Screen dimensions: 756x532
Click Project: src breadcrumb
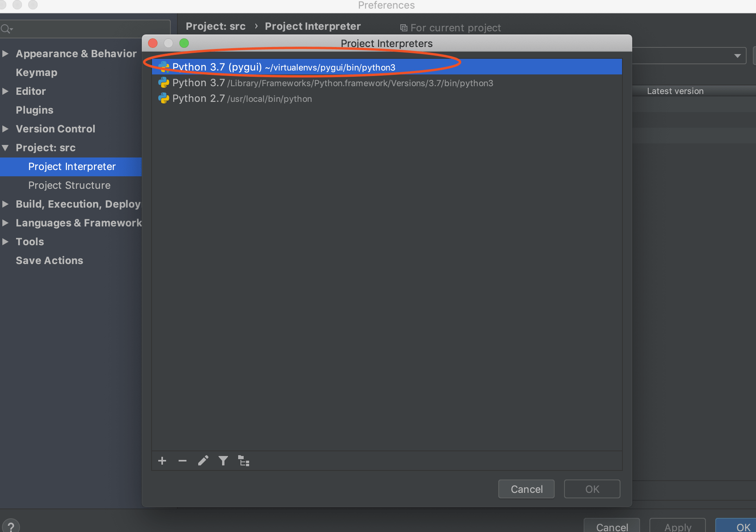pyautogui.click(x=215, y=26)
